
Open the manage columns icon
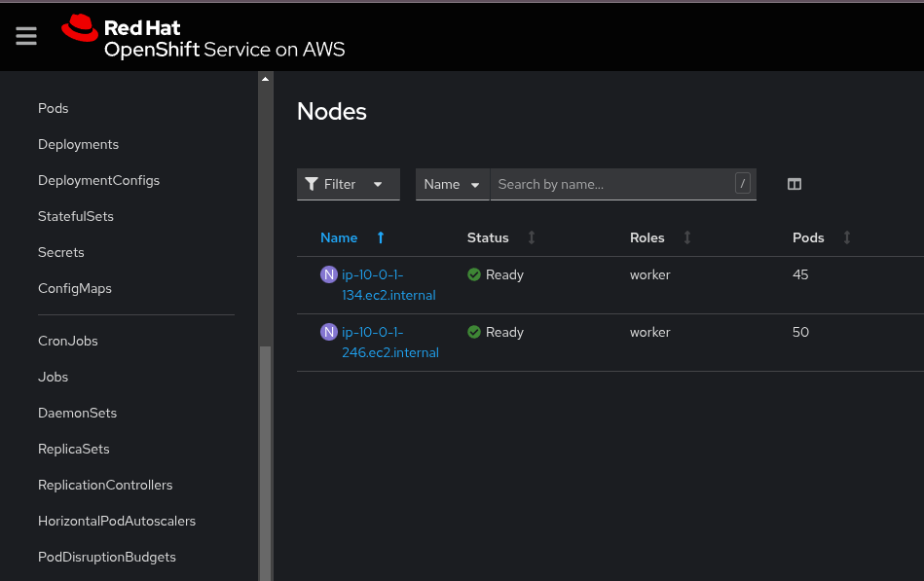click(795, 184)
